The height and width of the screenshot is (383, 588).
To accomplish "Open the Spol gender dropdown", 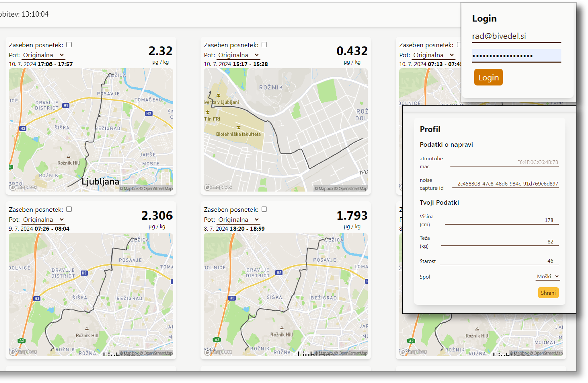I will pos(547,277).
